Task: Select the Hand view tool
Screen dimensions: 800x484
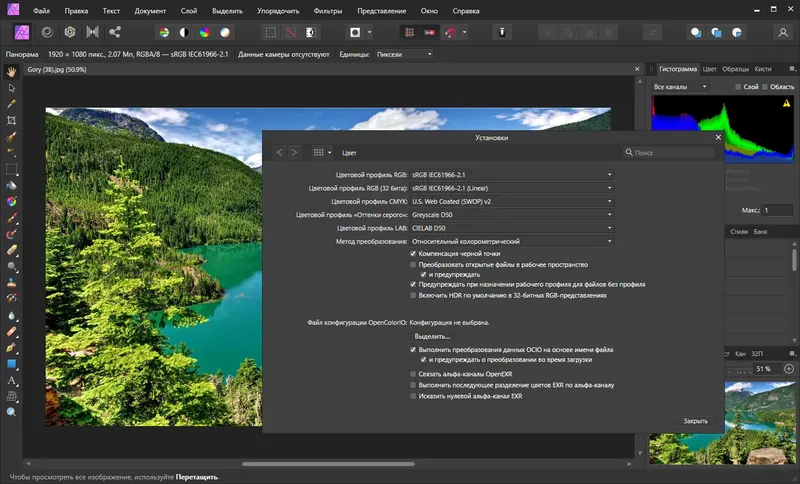Action: point(11,72)
